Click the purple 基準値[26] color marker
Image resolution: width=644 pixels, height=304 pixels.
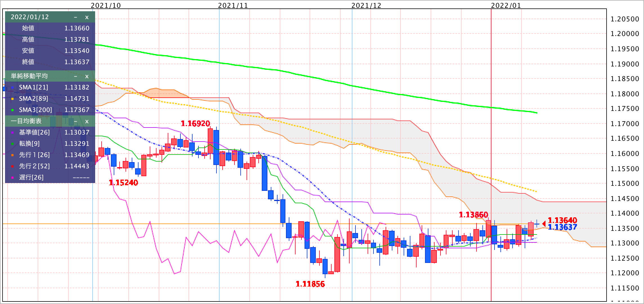click(12, 133)
